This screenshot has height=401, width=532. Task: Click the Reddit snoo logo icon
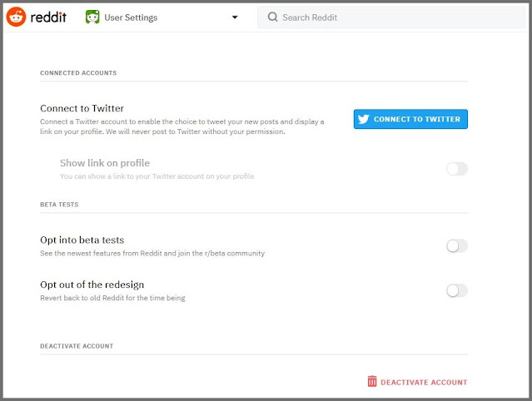(17, 17)
